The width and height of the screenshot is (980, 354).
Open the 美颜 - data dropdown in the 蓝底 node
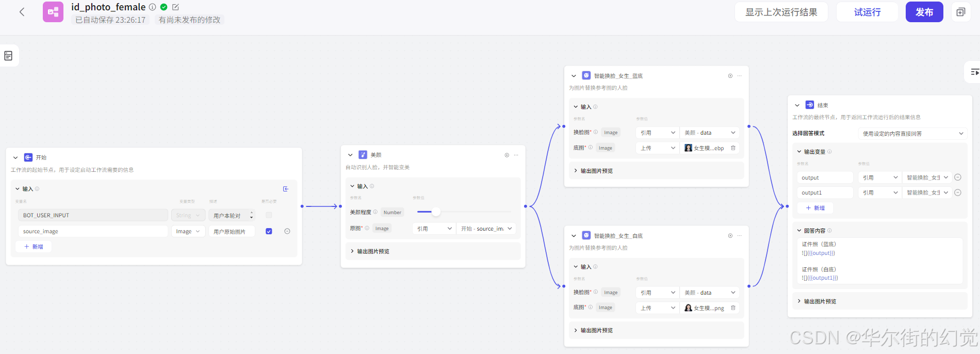[x=710, y=133]
